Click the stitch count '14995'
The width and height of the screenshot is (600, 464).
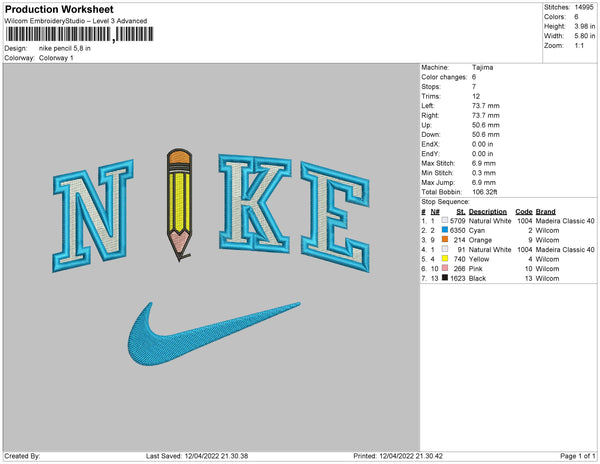(584, 7)
